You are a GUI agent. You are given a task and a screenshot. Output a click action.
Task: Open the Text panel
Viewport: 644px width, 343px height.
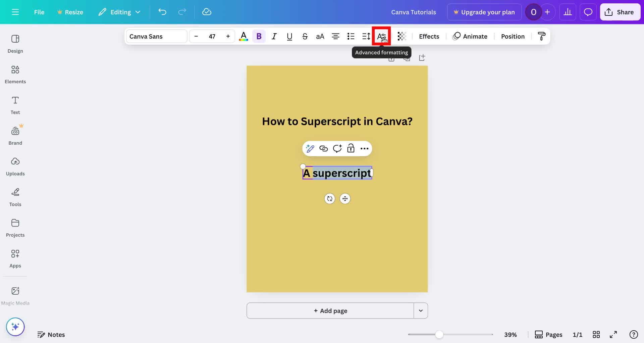15,105
